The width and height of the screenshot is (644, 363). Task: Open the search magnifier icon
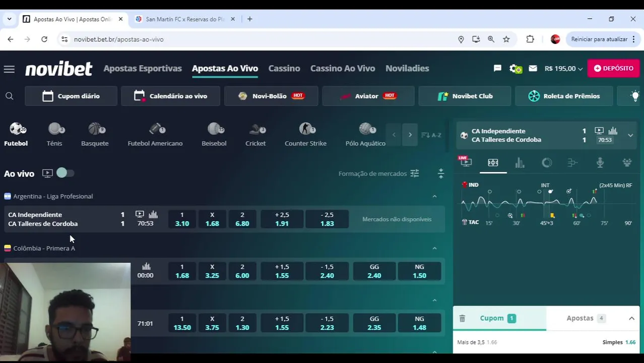9,96
